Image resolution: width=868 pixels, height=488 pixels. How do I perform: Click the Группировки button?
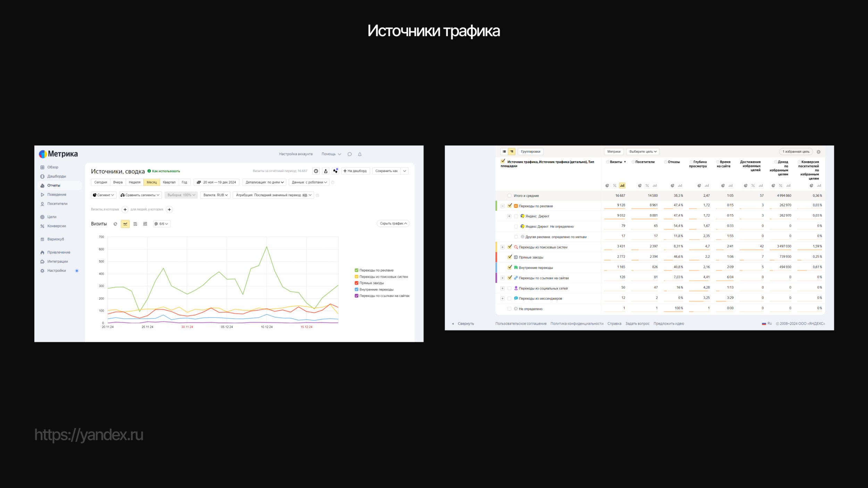point(530,152)
